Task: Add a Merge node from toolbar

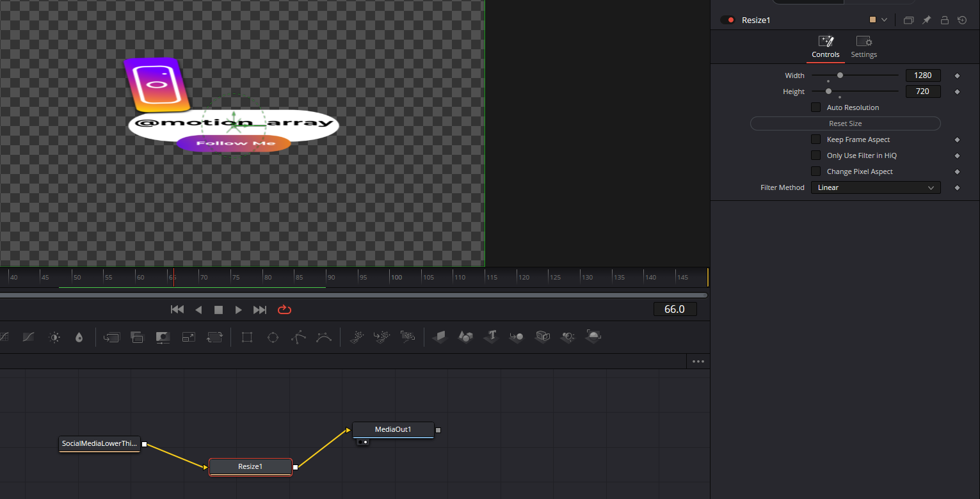Action: 111,337
